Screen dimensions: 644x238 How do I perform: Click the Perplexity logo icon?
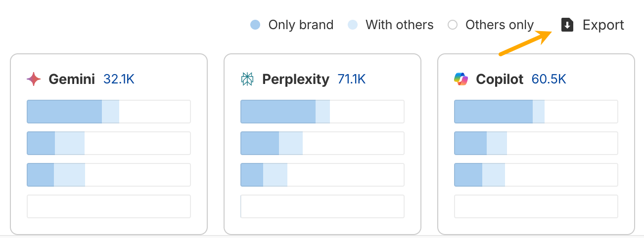tap(247, 79)
